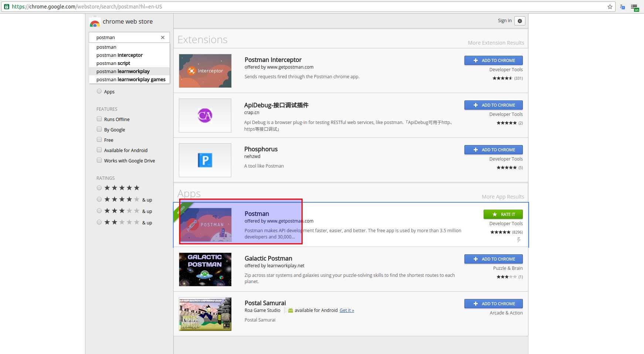Image resolution: width=644 pixels, height=354 pixels.
Task: Add Galactic Postman to Chrome
Action: 494,259
